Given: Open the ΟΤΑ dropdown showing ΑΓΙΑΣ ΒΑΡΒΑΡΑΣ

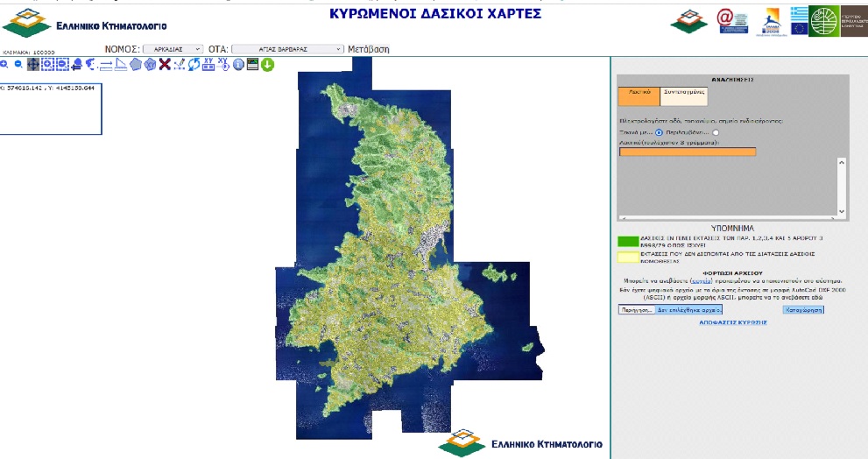Looking at the screenshot, I should point(287,49).
